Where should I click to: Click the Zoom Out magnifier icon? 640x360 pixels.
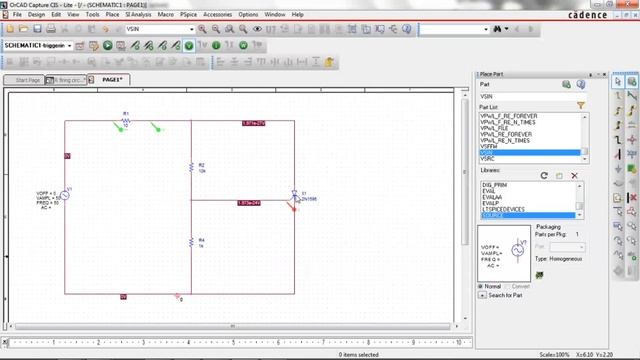click(x=216, y=29)
